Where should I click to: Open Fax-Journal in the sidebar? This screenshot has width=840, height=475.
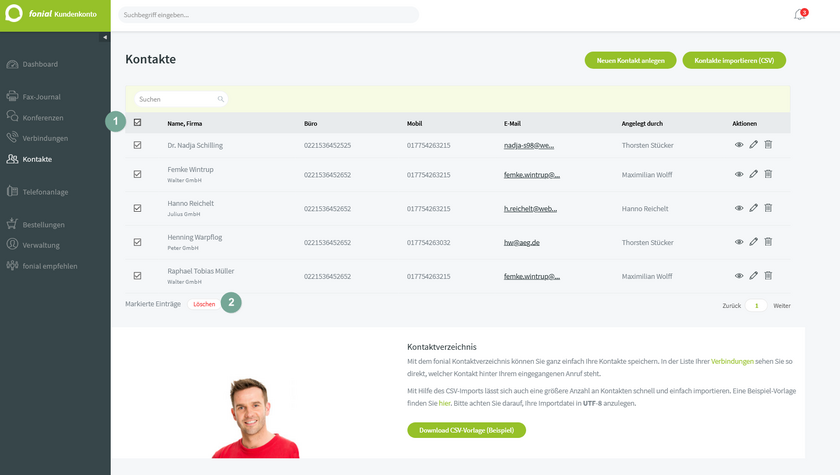coord(40,97)
